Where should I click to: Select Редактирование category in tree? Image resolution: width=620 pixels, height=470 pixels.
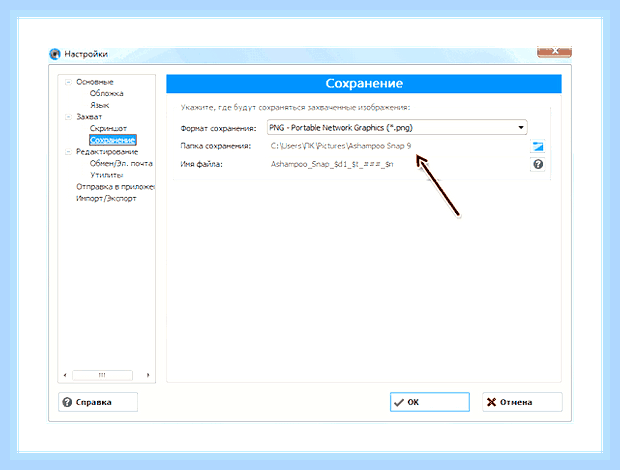[107, 152]
